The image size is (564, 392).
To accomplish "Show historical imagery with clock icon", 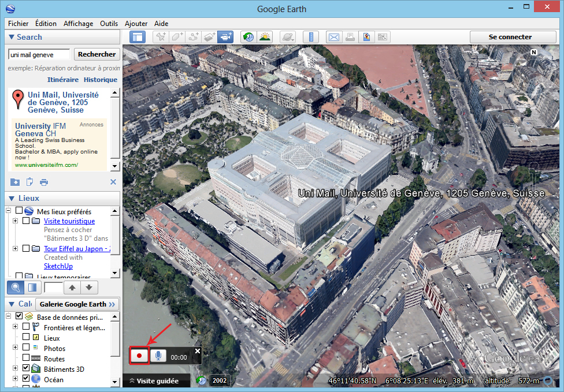I will 248,37.
